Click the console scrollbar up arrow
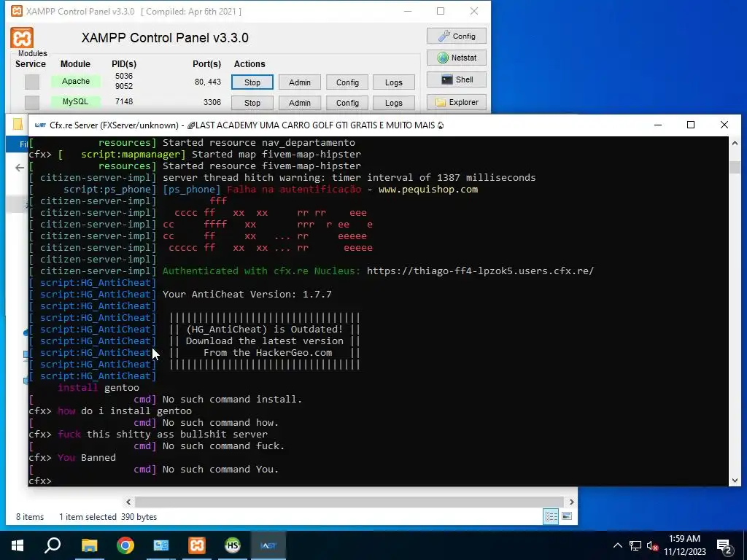Viewport: 747px width, 560px height. 735,143
